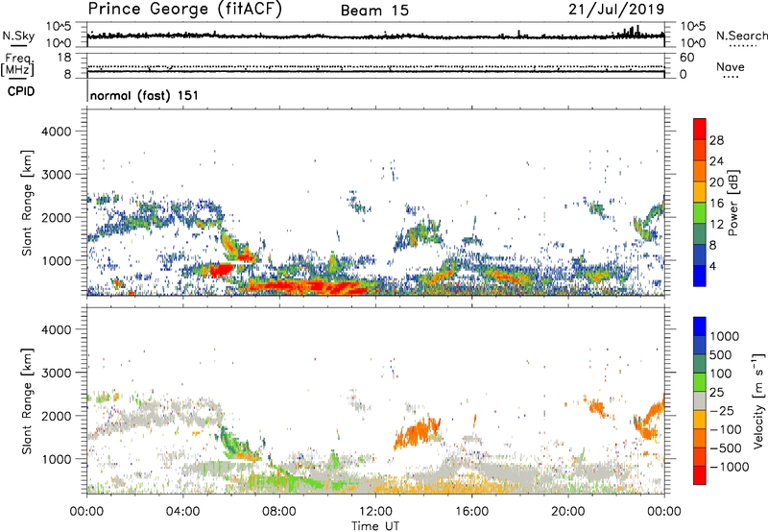Click the date '21/Jul/2019'
The image size is (768, 532).
click(616, 10)
